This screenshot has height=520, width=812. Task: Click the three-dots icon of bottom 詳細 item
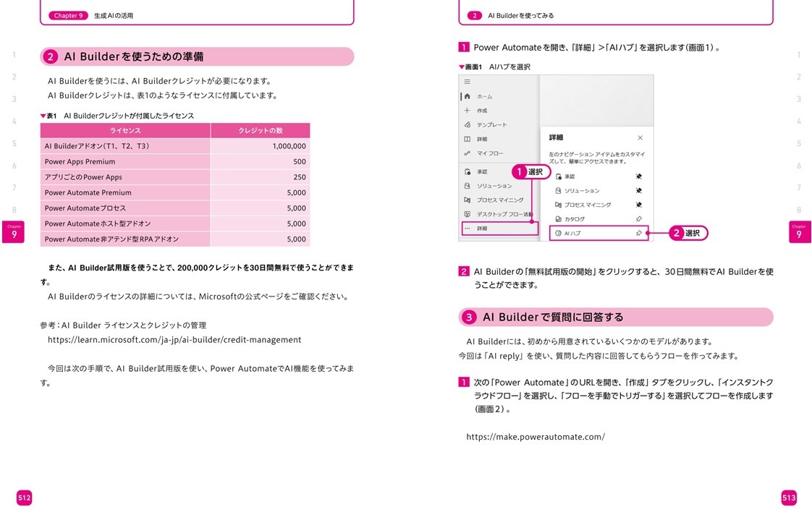coord(467,229)
